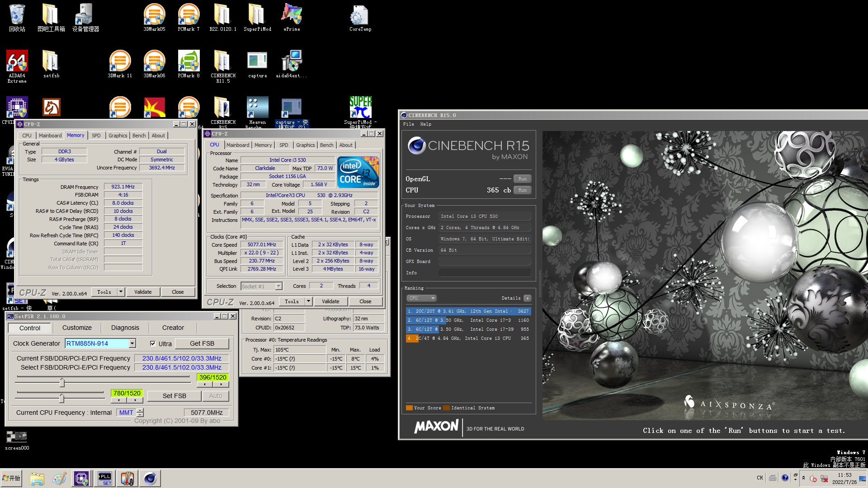
Task: Open the File menu in Cinebench
Action: pyautogui.click(x=408, y=124)
